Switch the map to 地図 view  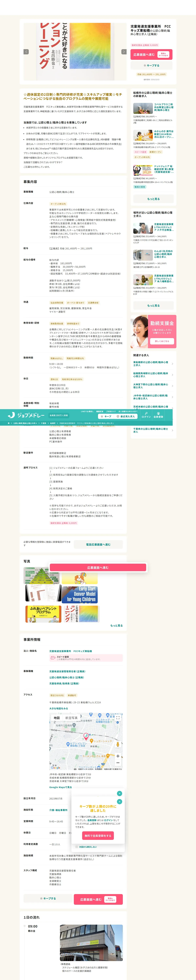point(57,718)
